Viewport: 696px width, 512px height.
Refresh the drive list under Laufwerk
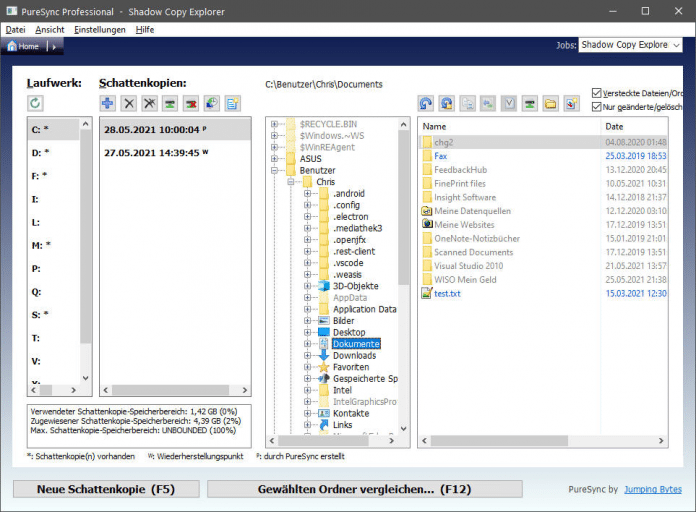pyautogui.click(x=35, y=103)
